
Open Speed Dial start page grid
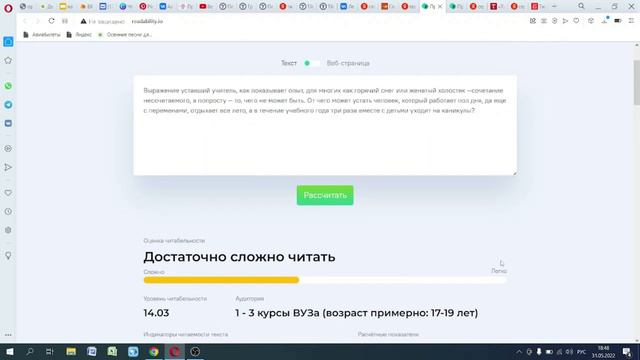65,21
